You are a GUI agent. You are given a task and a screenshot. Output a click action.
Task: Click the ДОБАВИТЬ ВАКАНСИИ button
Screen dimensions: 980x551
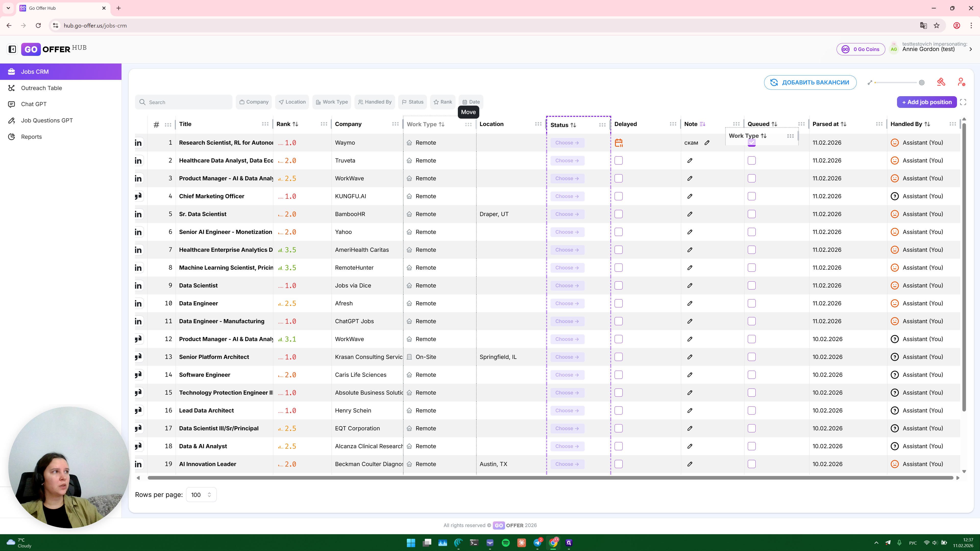coord(810,82)
